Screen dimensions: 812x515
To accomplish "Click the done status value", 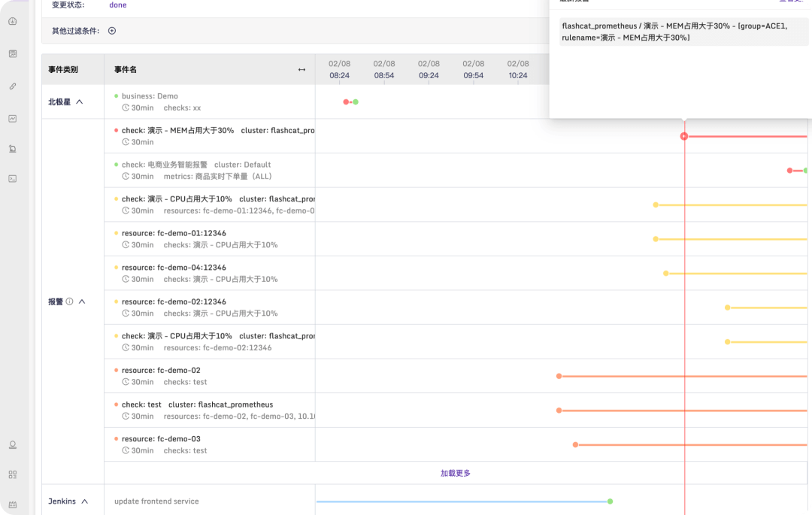I will click(117, 5).
